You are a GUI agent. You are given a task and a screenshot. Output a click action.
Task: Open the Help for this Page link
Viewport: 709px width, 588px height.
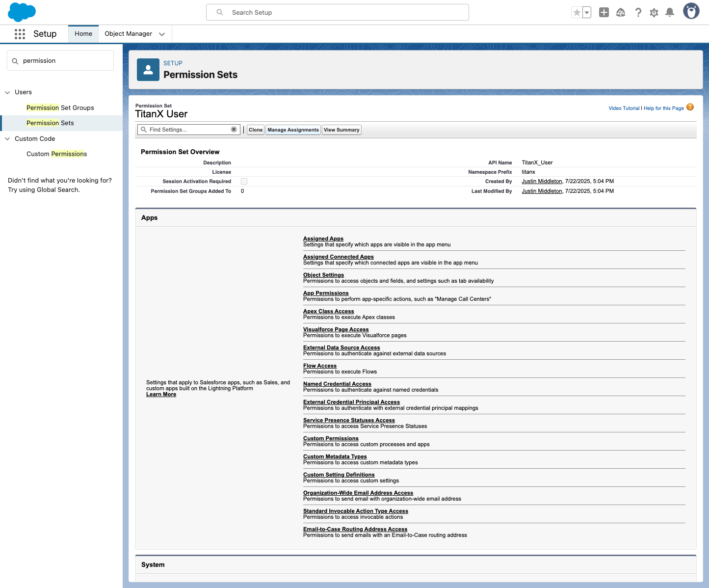pos(663,108)
